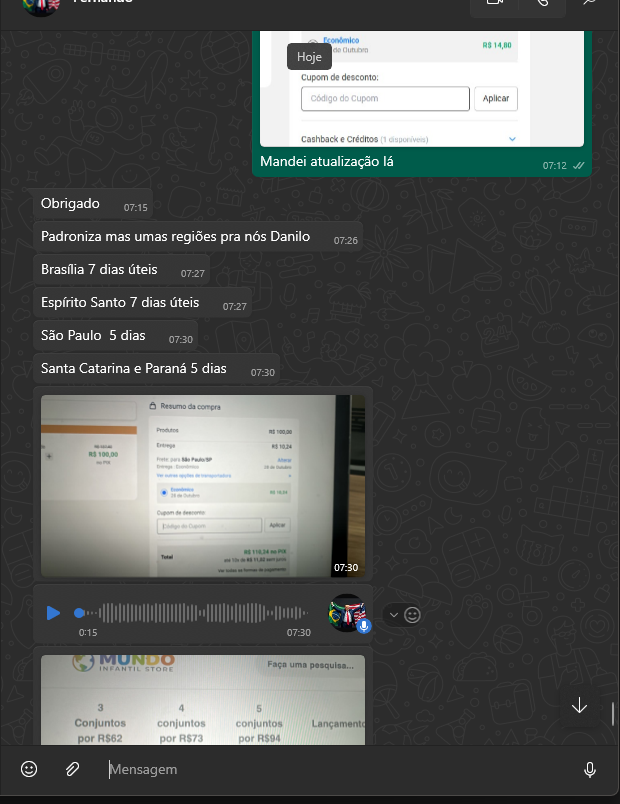Image resolution: width=620 pixels, height=804 pixels.
Task: Open message options chevron next to voice message
Action: pyautogui.click(x=393, y=614)
